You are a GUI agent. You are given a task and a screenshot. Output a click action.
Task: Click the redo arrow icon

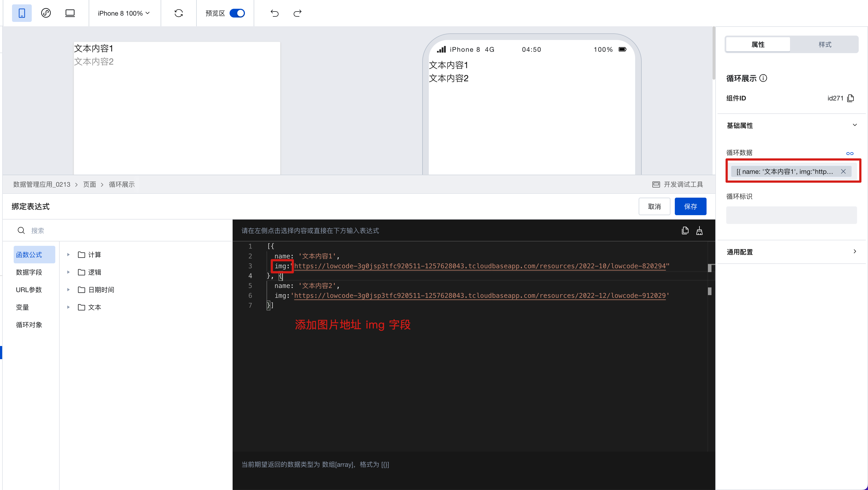pyautogui.click(x=297, y=13)
